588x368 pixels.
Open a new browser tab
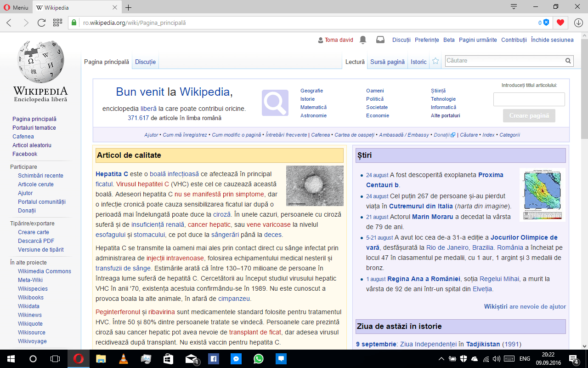(x=128, y=7)
